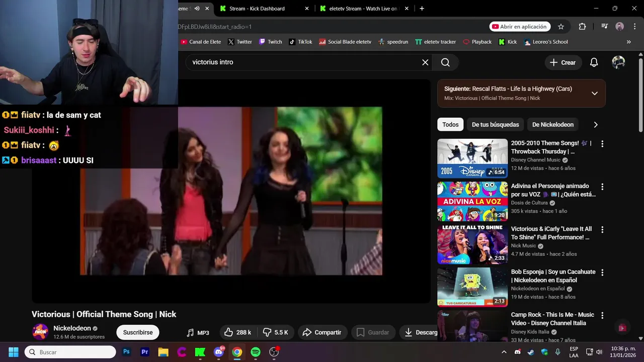Viewport: 644px width, 362px height.
Task: Open options for Camp Rock video
Action: [x=602, y=315]
